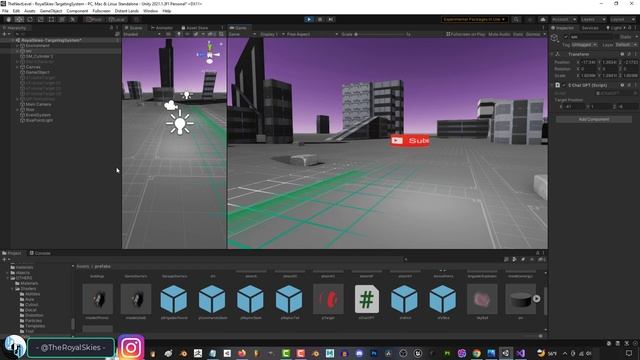Image resolution: width=640 pixels, height=360 pixels.
Task: Expand the Environment object in Hierarchy
Action: (18, 46)
